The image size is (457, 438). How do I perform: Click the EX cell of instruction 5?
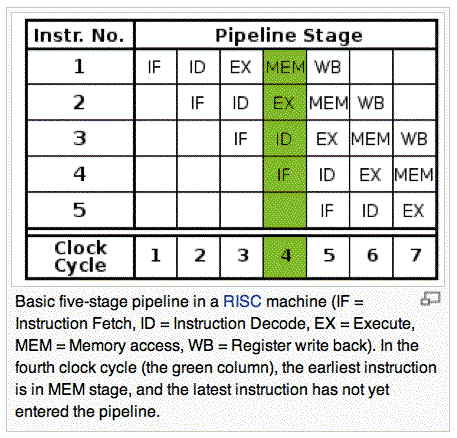click(x=415, y=210)
